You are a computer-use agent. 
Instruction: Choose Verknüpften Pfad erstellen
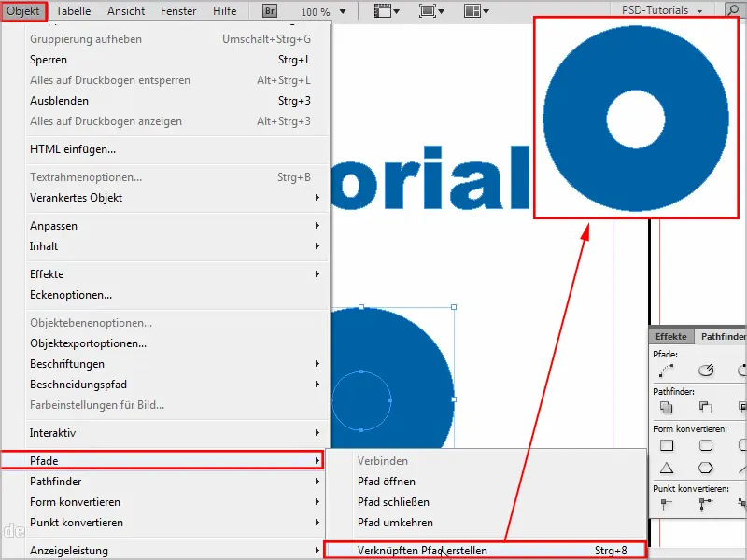(485, 551)
